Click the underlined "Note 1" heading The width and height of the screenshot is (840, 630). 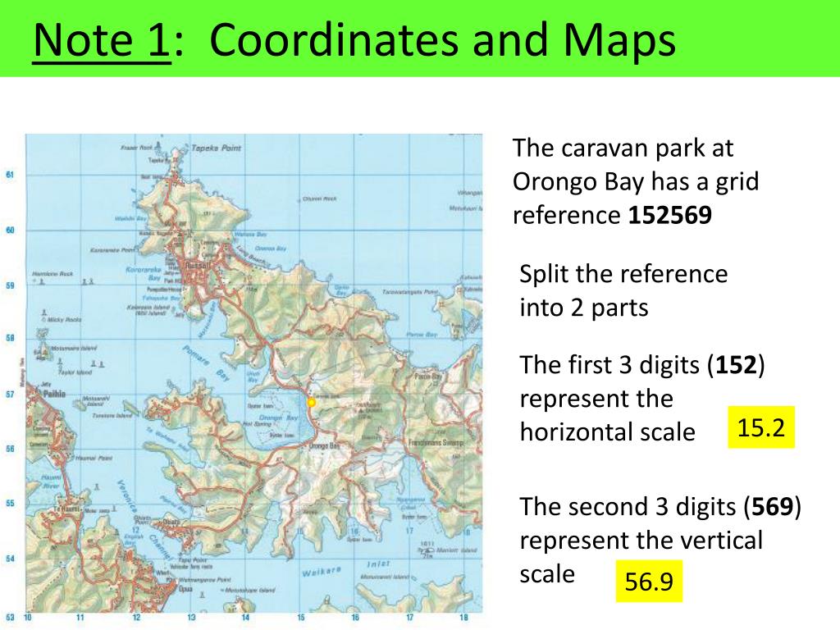point(101,39)
